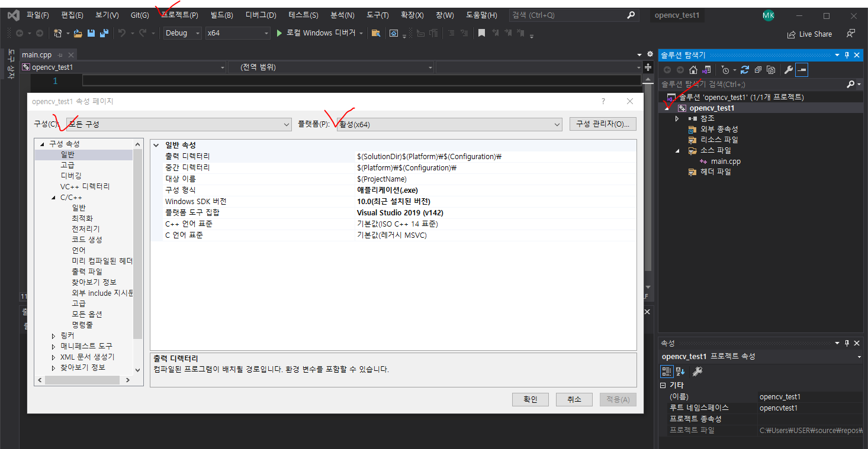This screenshot has width=868, height=449.
Task: Click the Save All icon
Action: tap(104, 34)
